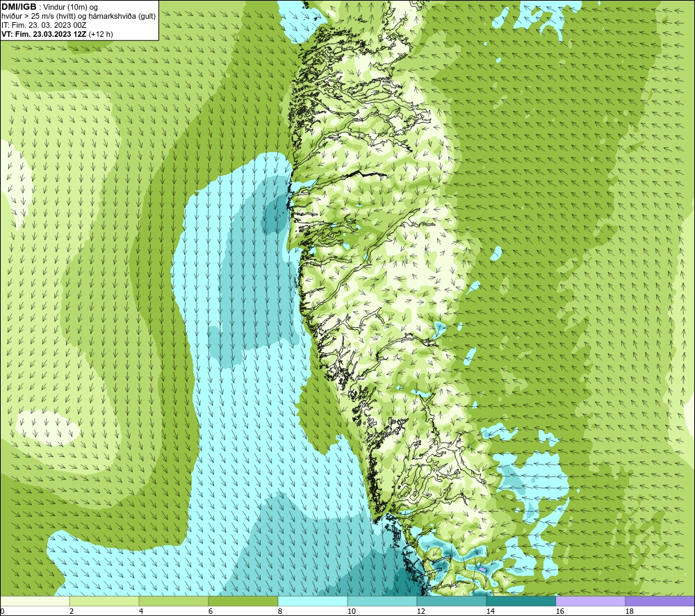Click the teal 12–14 m/s legend swatch
Image resolution: width=695 pixels, height=616 pixels.
(451, 601)
